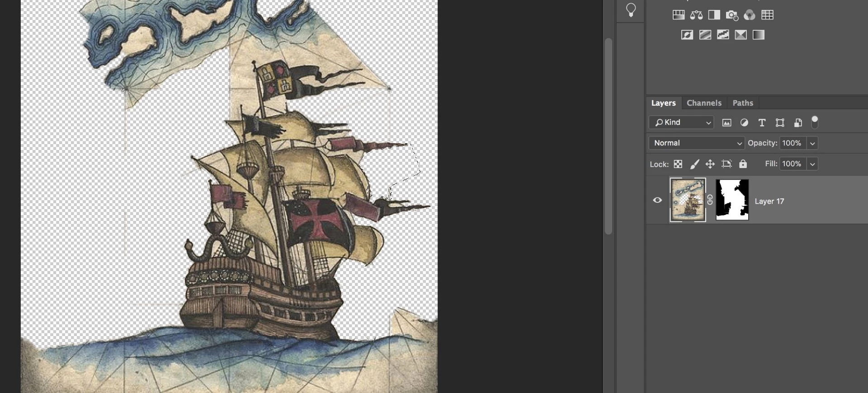Toggle layer filtering on or off
This screenshot has height=393, width=868.
tap(815, 122)
